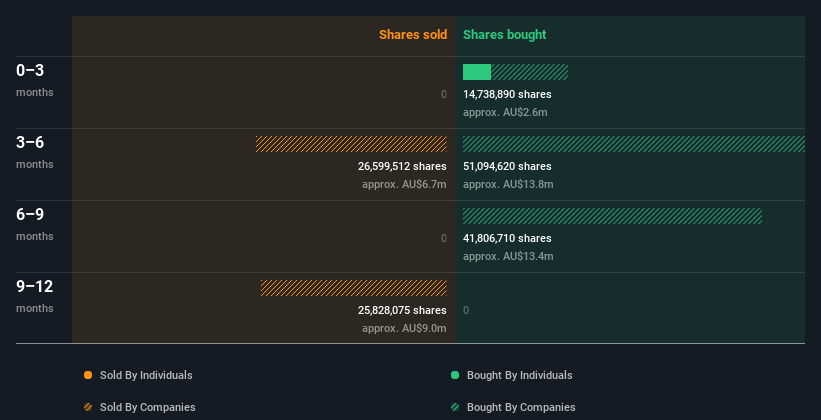Click the 26,599,512 shares value

coord(402,167)
